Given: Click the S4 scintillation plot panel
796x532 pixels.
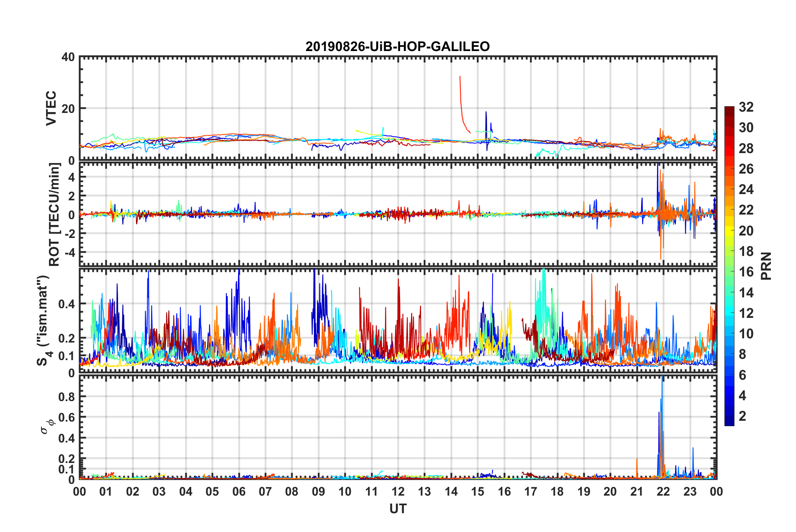Looking at the screenshot, I should [x=398, y=321].
